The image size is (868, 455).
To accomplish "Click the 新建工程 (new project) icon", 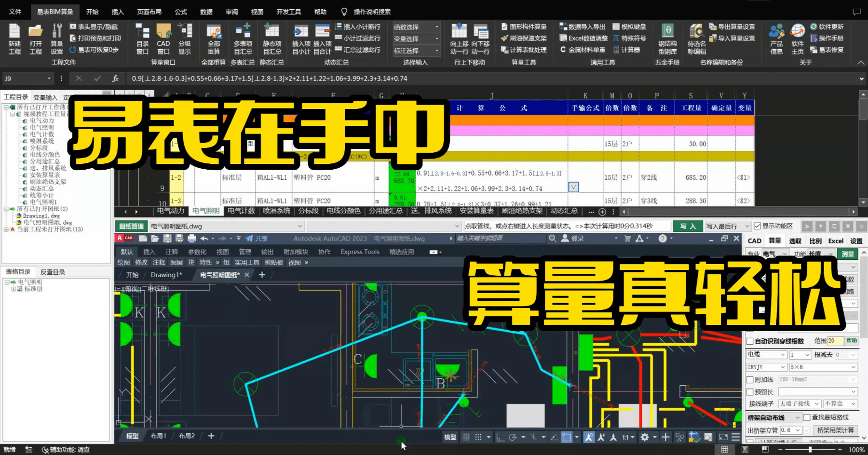I will tap(14, 31).
